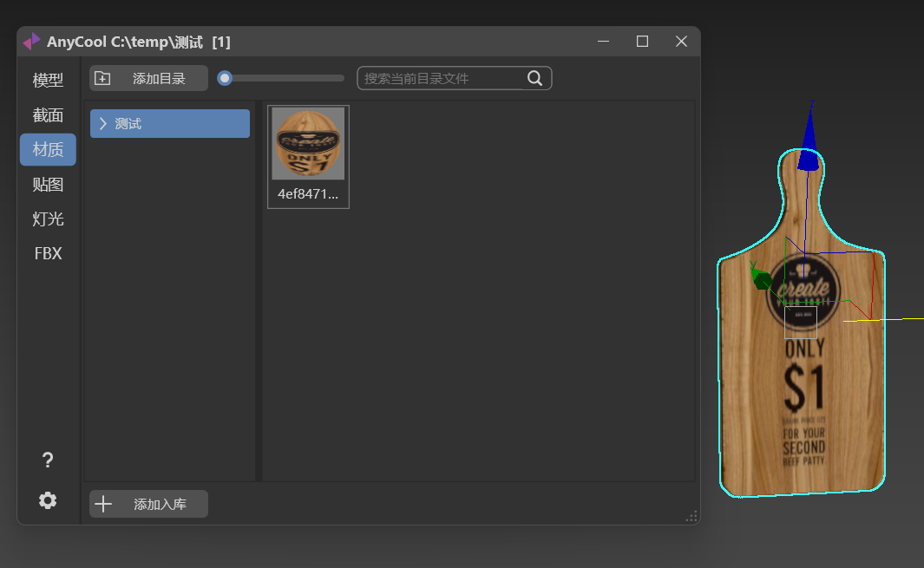Minimize the AnyCool window

(x=604, y=42)
